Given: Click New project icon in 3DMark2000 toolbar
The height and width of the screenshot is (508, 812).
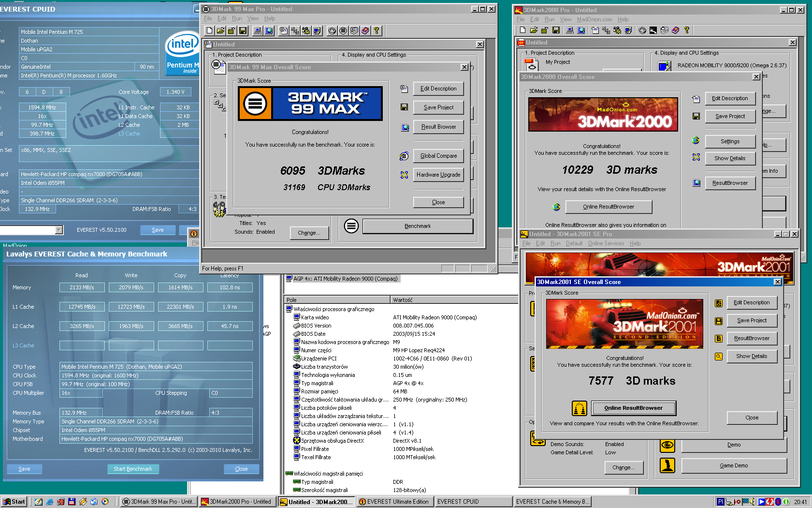Looking at the screenshot, I should pyautogui.click(x=522, y=30).
